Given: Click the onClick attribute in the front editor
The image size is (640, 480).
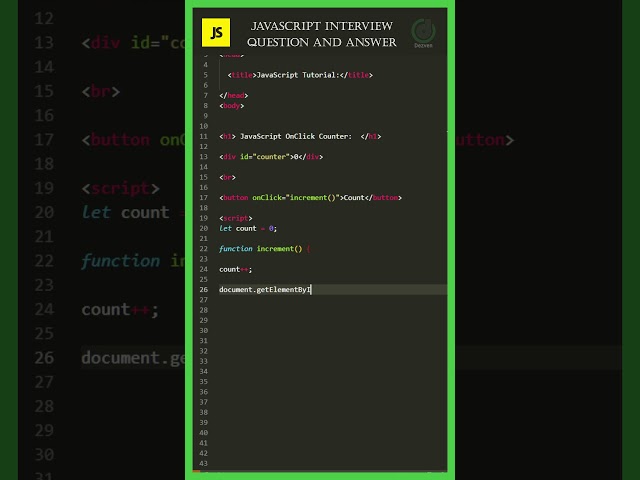Looking at the screenshot, I should click(267, 198).
